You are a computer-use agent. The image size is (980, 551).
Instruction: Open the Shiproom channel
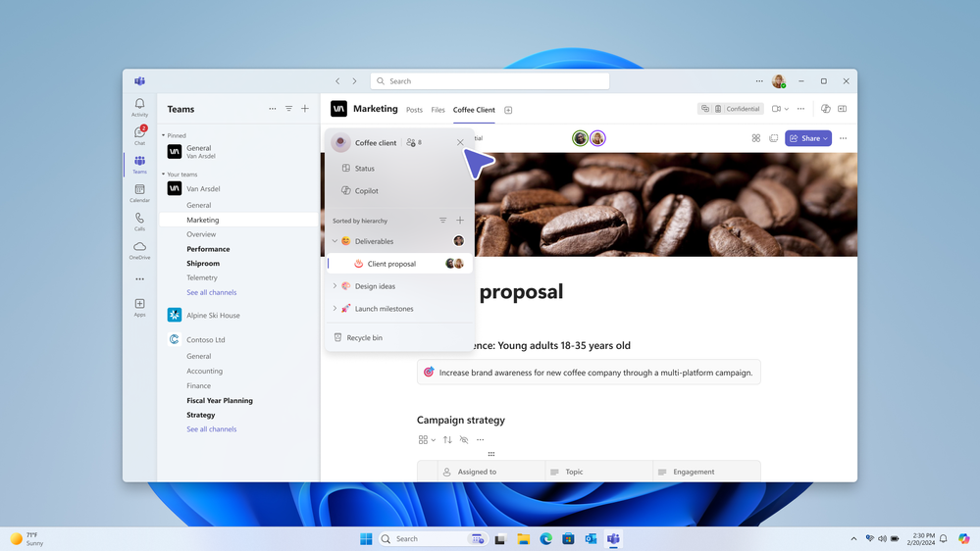[x=203, y=263]
